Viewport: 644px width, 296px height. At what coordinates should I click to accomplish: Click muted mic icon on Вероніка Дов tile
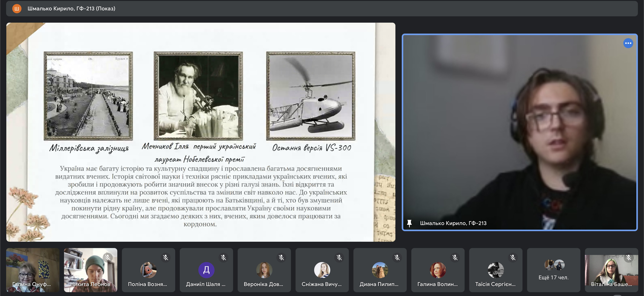pyautogui.click(x=281, y=258)
